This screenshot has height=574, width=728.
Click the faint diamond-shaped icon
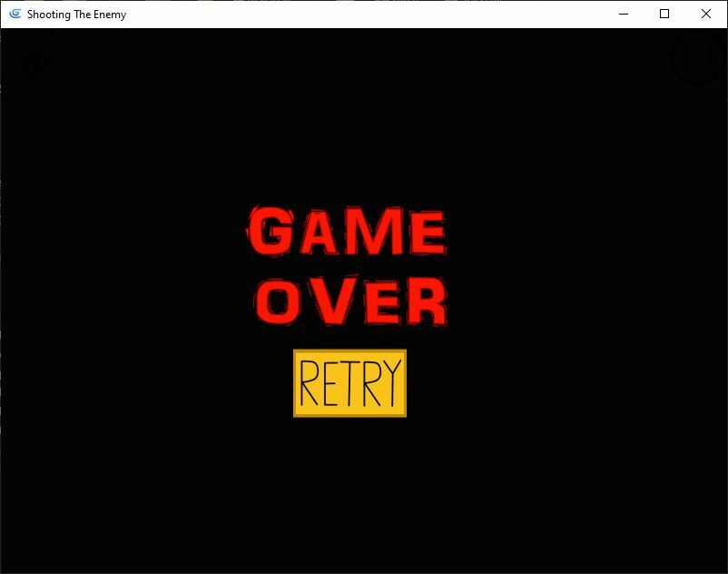point(33,64)
